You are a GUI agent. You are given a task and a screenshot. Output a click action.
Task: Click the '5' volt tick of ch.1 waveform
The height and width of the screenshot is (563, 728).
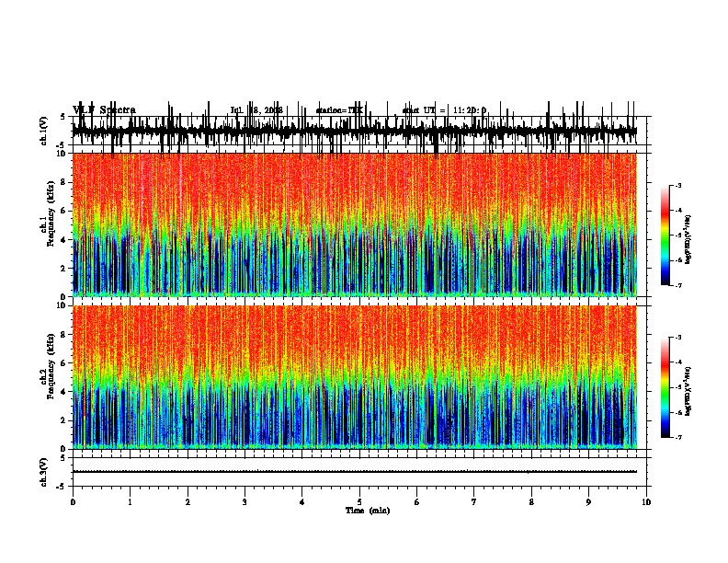[63, 117]
